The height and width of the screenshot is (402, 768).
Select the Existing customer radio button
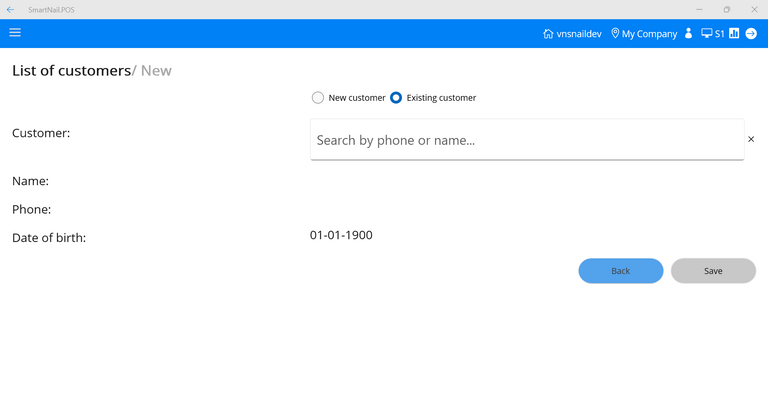396,98
